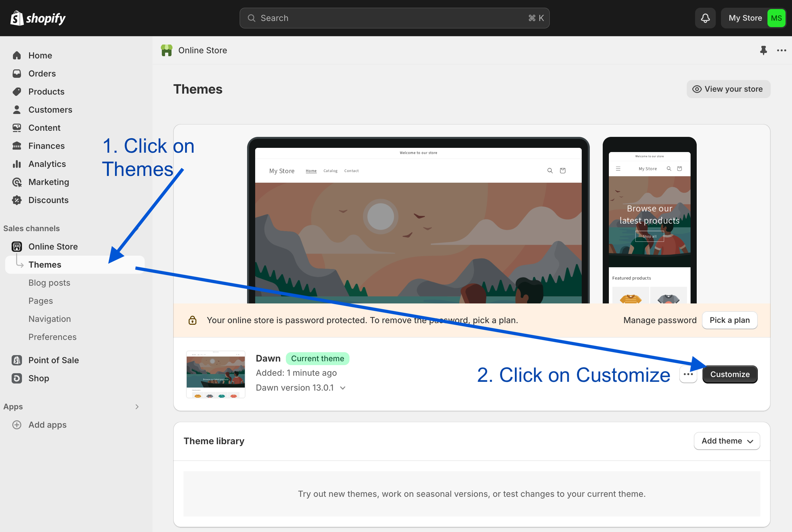Select Themes in the sidebar
This screenshot has width=792, height=532.
point(45,264)
